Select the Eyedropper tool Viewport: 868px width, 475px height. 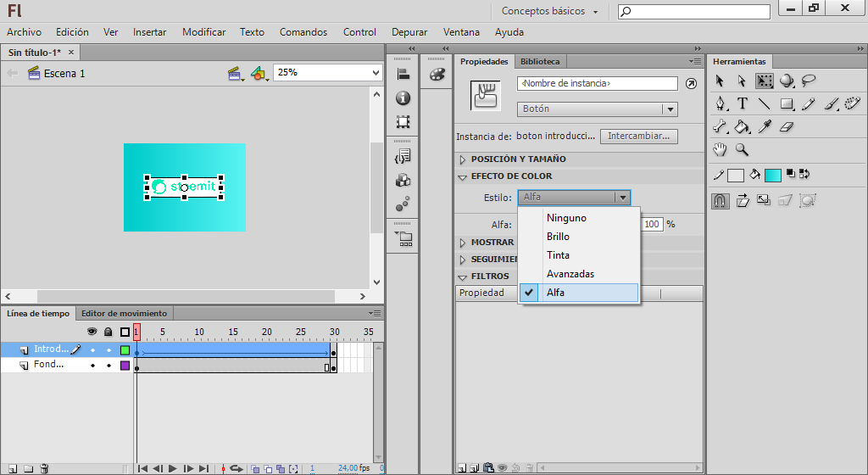pos(765,126)
